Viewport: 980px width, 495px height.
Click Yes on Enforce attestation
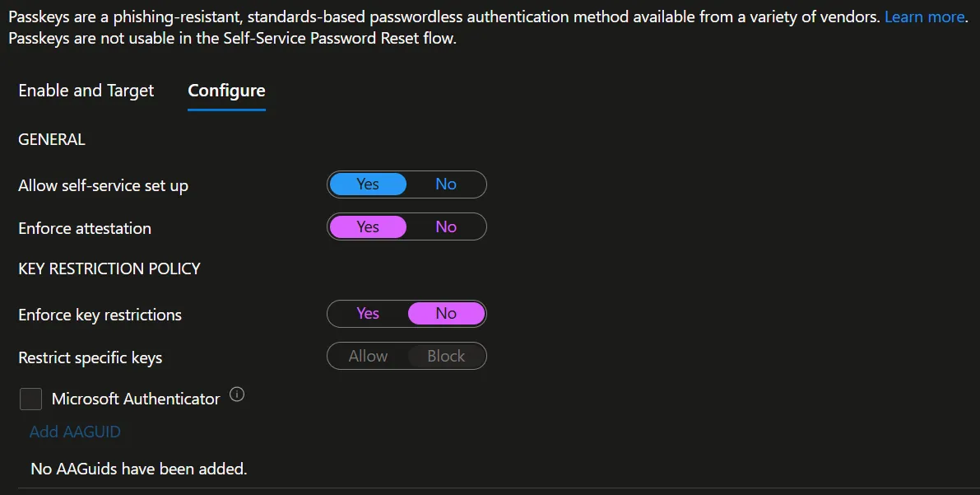[368, 226]
